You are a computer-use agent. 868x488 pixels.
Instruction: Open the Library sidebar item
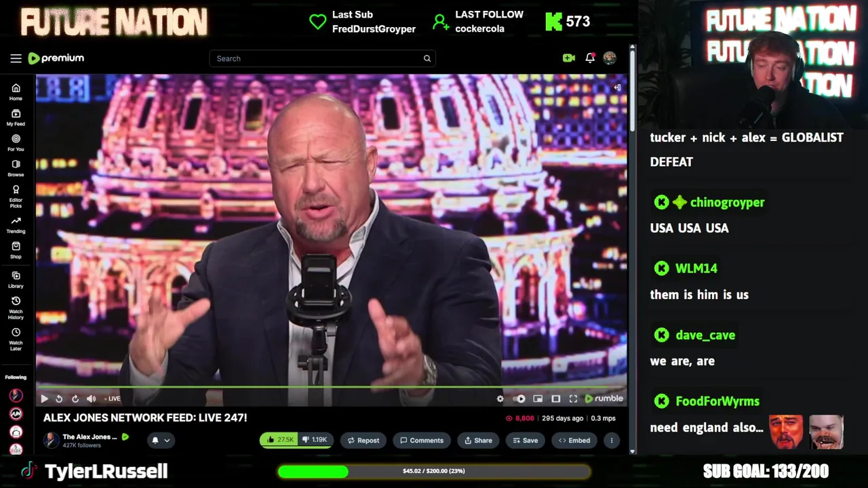pos(16,280)
